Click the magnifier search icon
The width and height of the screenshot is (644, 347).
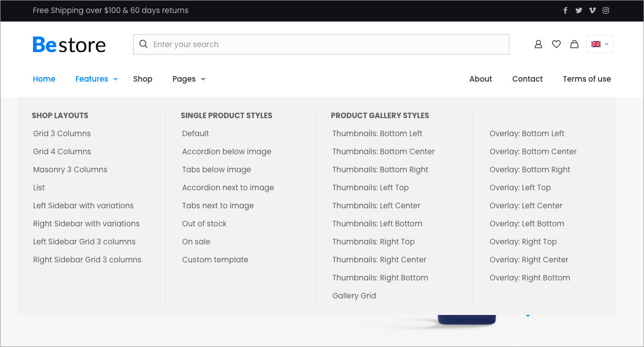[144, 44]
